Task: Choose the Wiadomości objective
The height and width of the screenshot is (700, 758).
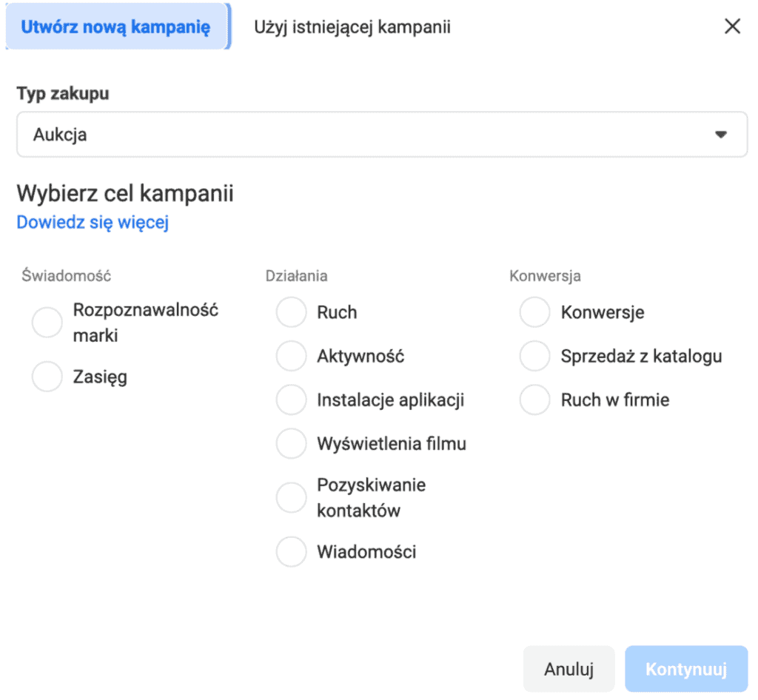Action: pos(291,552)
